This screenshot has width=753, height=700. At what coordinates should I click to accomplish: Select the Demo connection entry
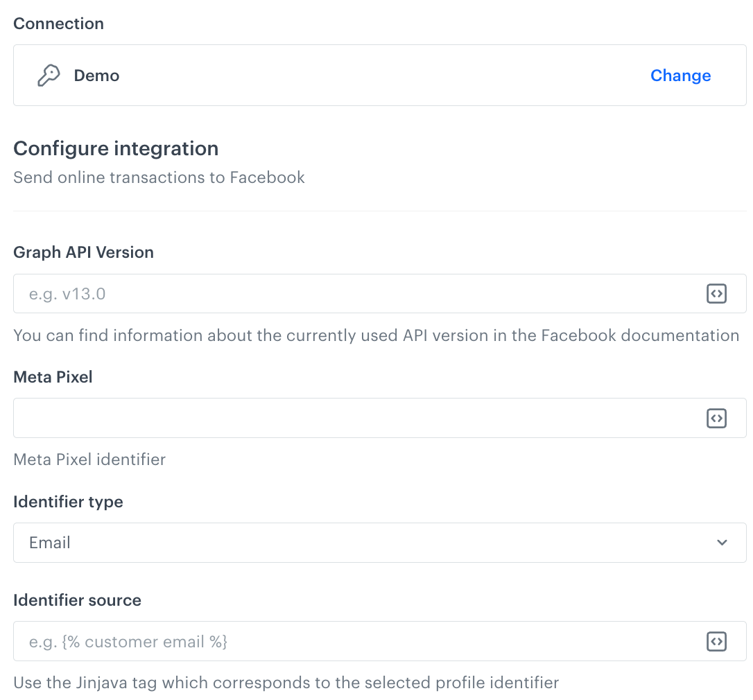tap(96, 75)
